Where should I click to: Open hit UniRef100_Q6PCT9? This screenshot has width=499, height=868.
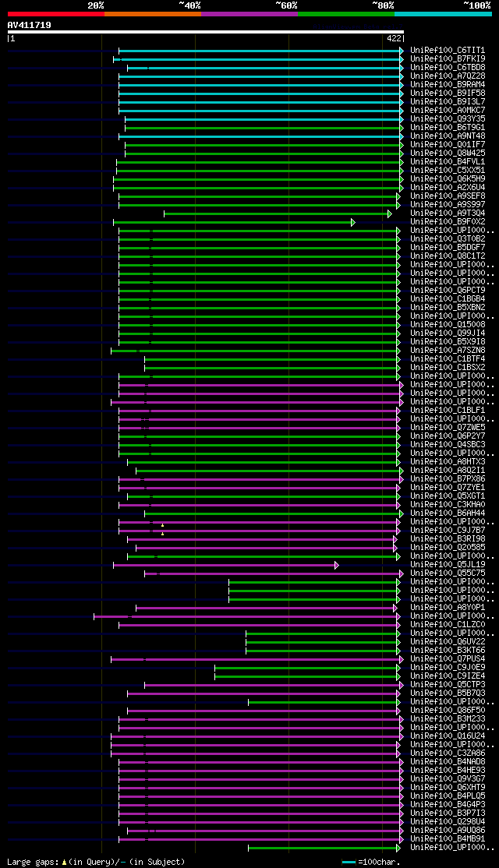(448, 291)
